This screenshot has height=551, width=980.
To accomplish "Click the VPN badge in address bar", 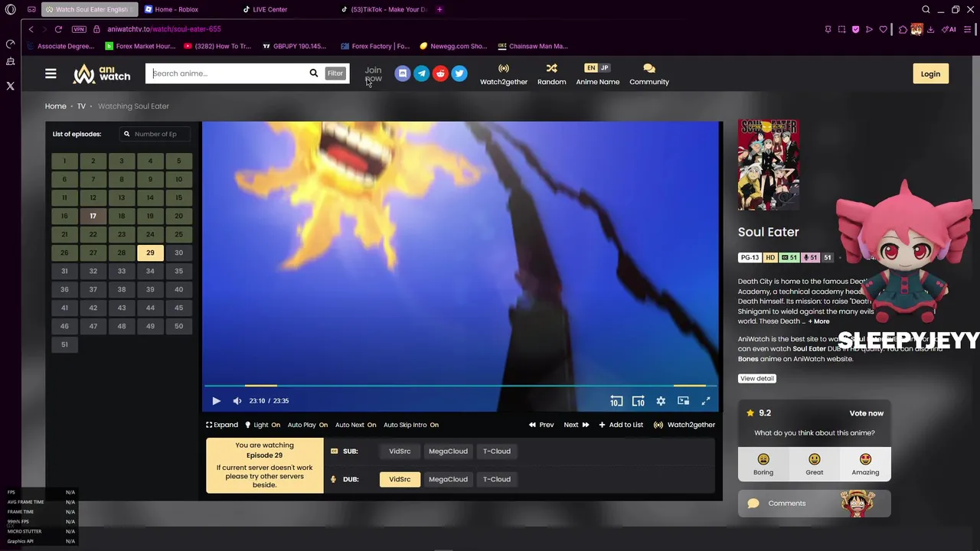I will pyautogui.click(x=79, y=29).
